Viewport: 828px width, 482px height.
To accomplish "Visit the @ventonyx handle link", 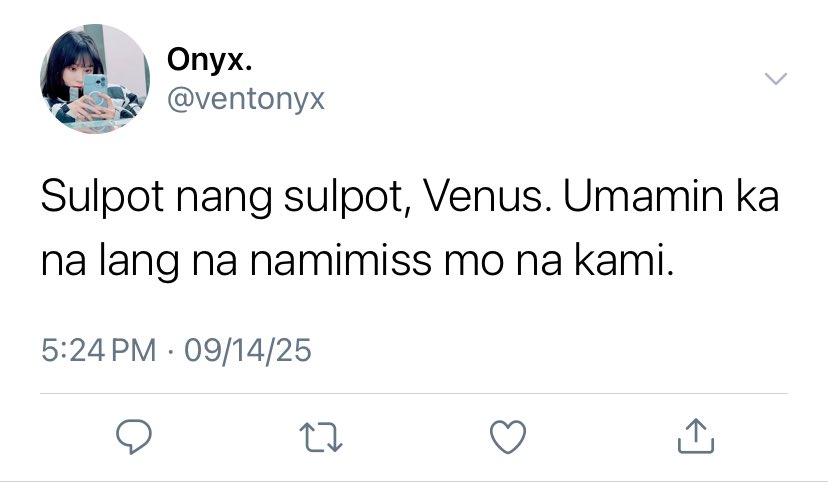I will pos(246,99).
